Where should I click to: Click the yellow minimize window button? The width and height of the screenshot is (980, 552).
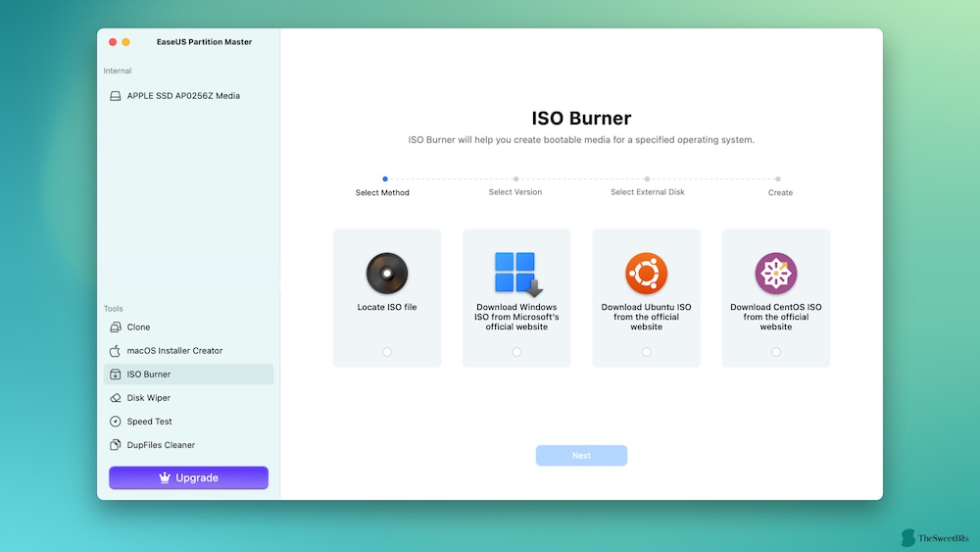click(x=125, y=42)
